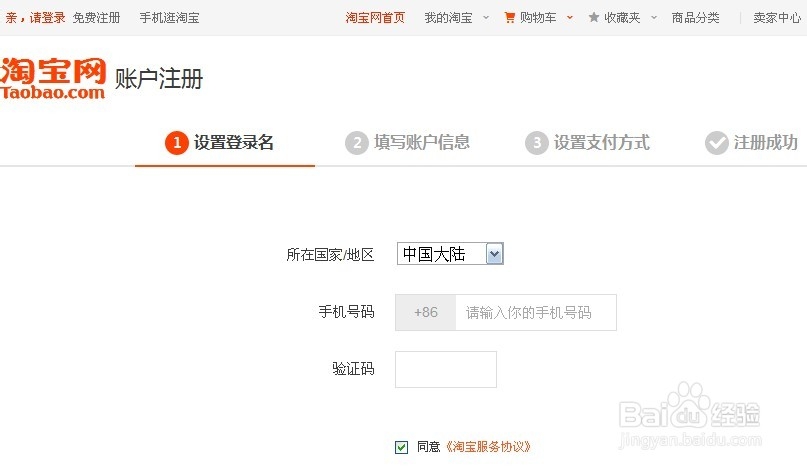Image resolution: width=807 pixels, height=468 pixels.
Task: Click the favorites star icon
Action: [594, 17]
